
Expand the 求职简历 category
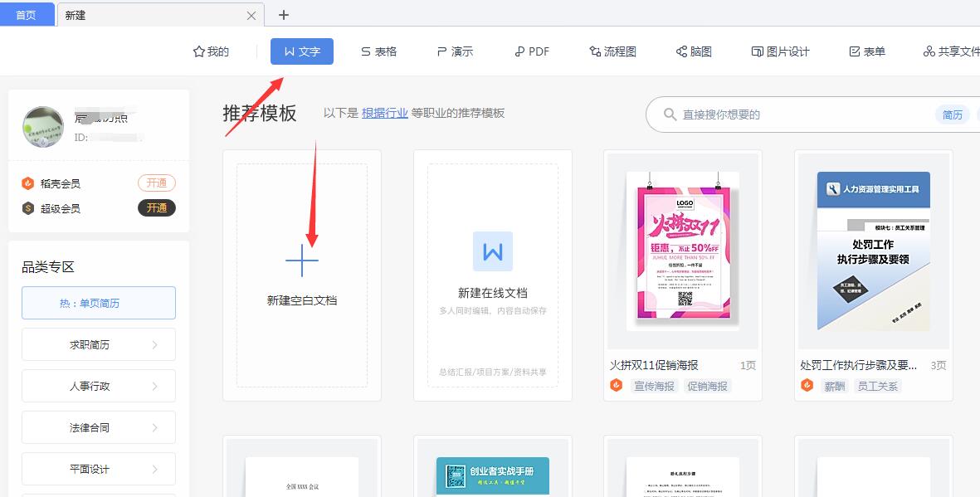(98, 344)
